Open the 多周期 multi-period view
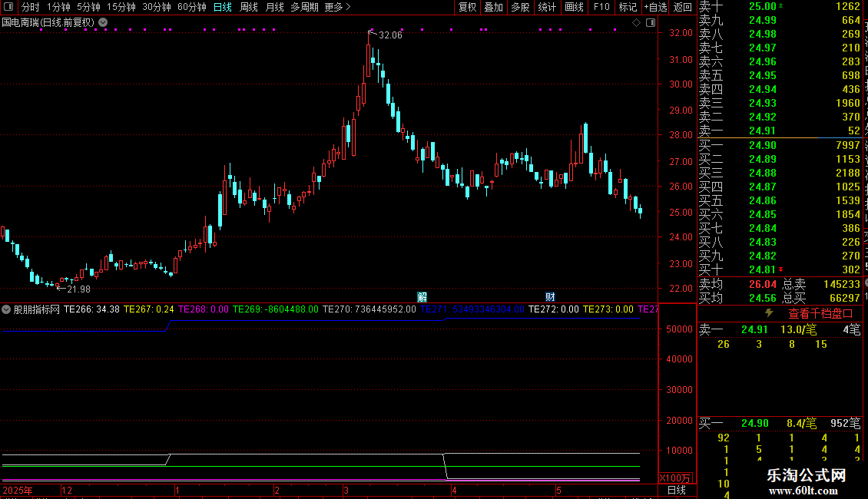 (x=304, y=7)
